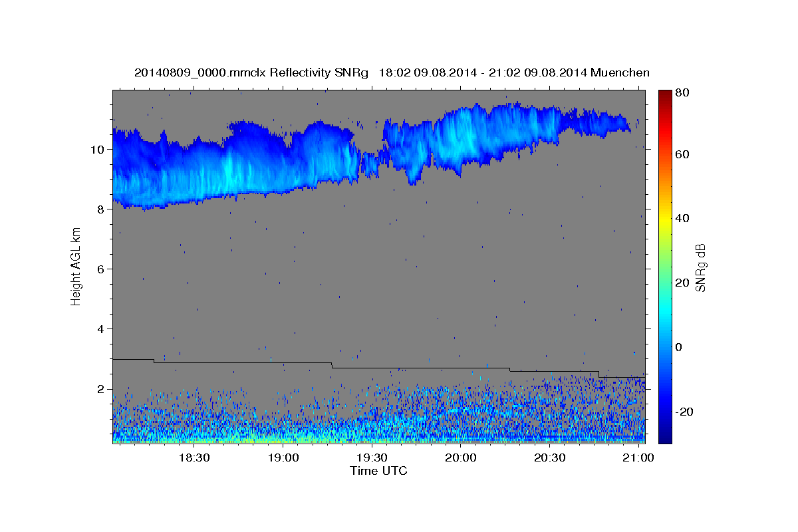
Task: Click the 19:00 time tick label
Action: [x=283, y=458]
